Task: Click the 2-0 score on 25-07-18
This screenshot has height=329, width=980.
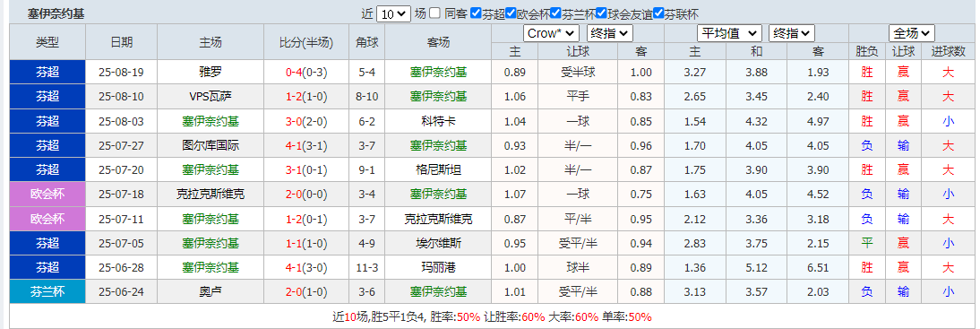Action: coord(295,195)
